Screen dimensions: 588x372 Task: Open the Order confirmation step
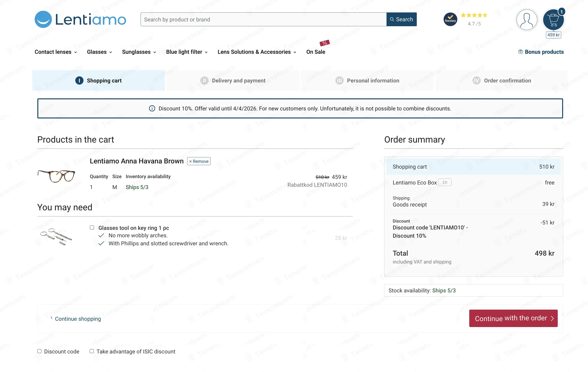point(502,81)
